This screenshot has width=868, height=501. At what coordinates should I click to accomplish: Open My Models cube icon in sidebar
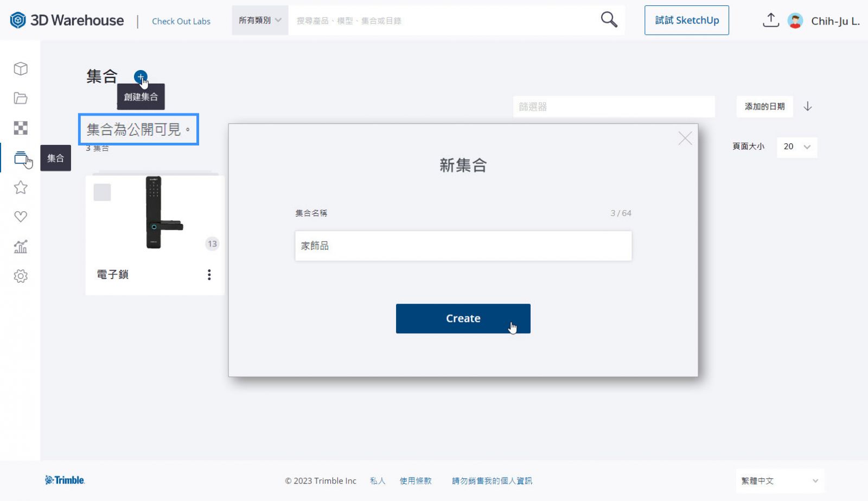[21, 69]
